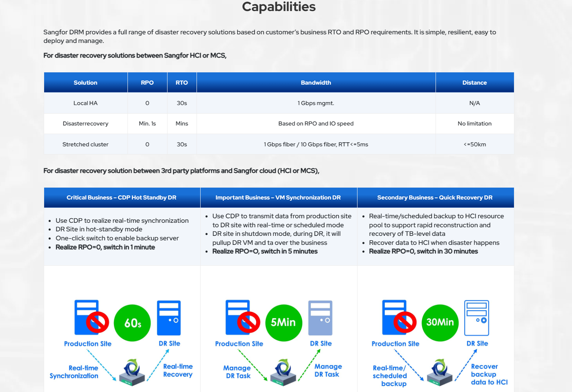Click the outlined DR Site server beside 30Min

(x=476, y=318)
